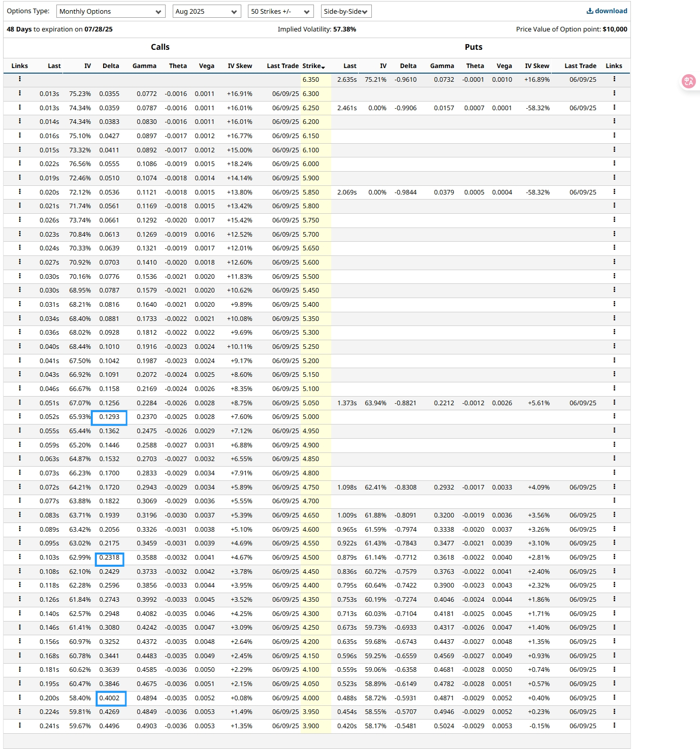The image size is (700, 749).
Task: Open puts links menu for 4.500 strike
Action: click(x=614, y=557)
